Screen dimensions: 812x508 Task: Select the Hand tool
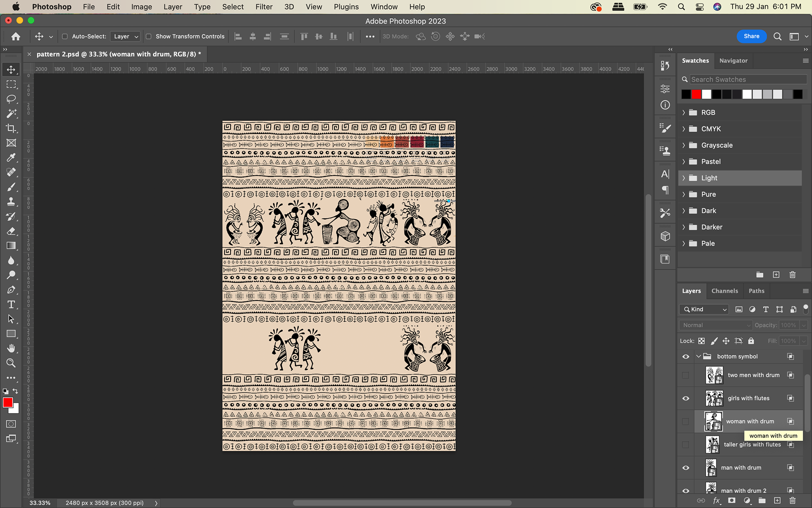(11, 348)
